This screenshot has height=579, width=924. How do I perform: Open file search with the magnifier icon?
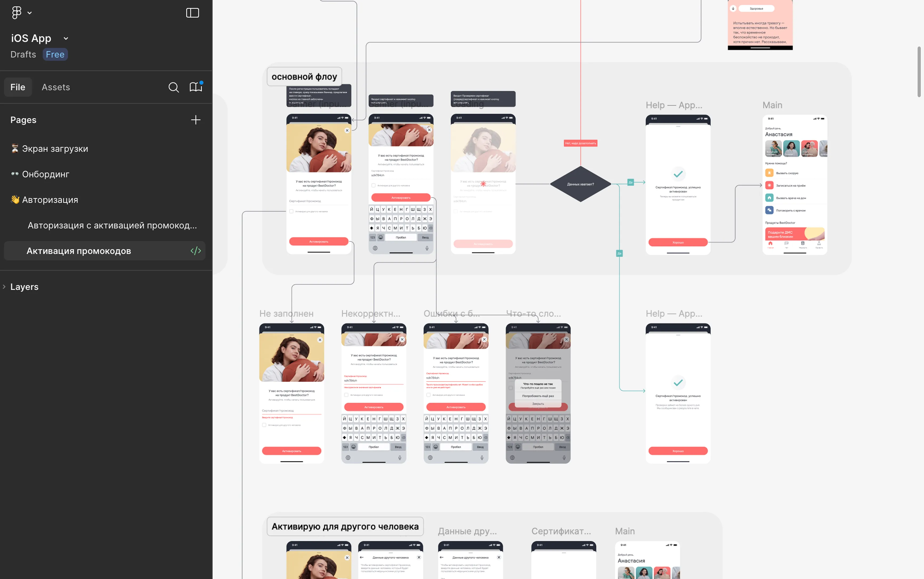pyautogui.click(x=174, y=87)
